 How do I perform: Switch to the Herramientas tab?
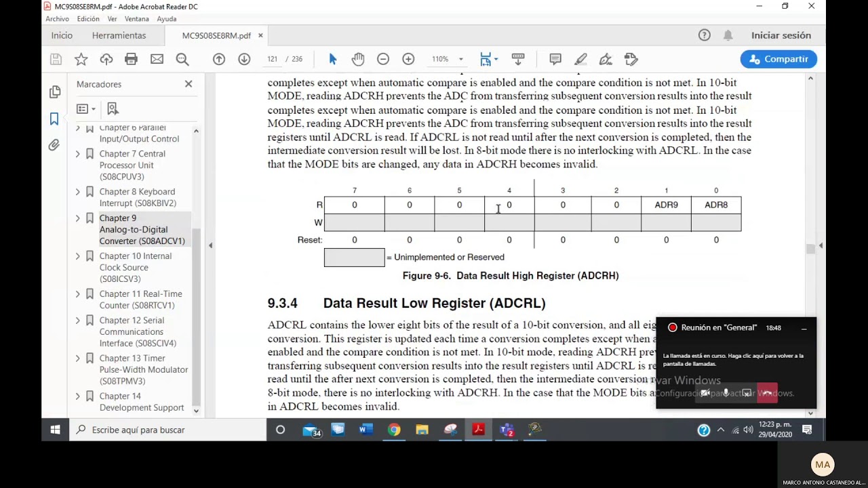pyautogui.click(x=119, y=35)
